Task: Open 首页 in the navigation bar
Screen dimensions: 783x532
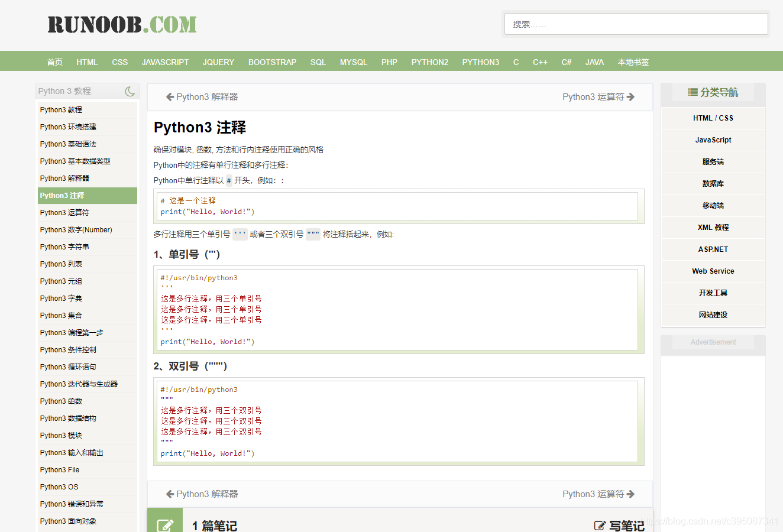Action: tap(55, 62)
